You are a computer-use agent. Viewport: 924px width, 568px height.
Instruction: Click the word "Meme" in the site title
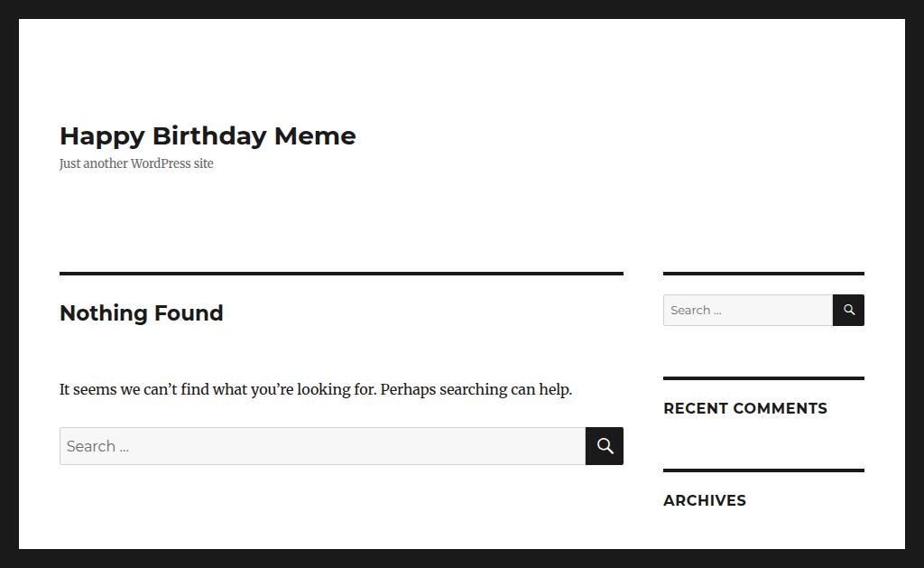click(x=315, y=135)
